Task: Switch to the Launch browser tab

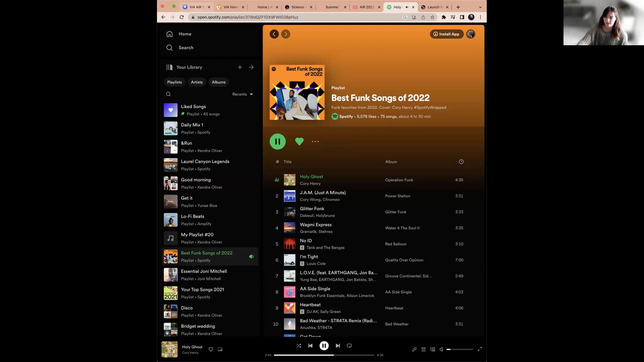Action: [435, 7]
